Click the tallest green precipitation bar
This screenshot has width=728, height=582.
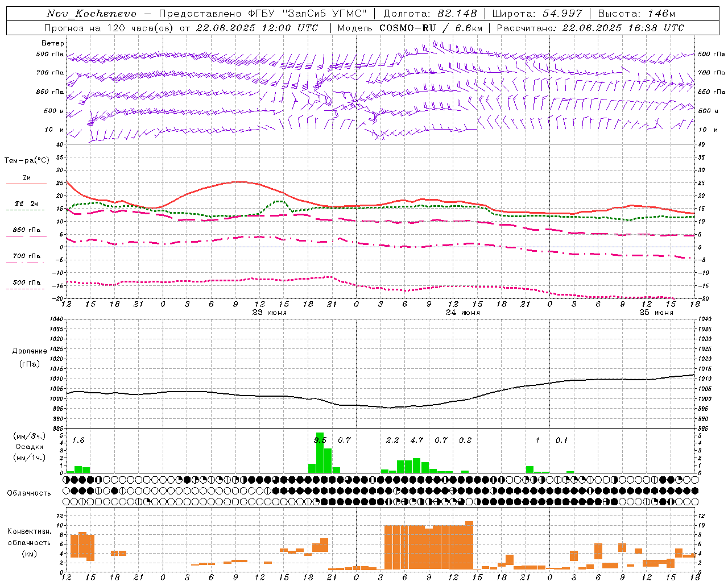(320, 453)
